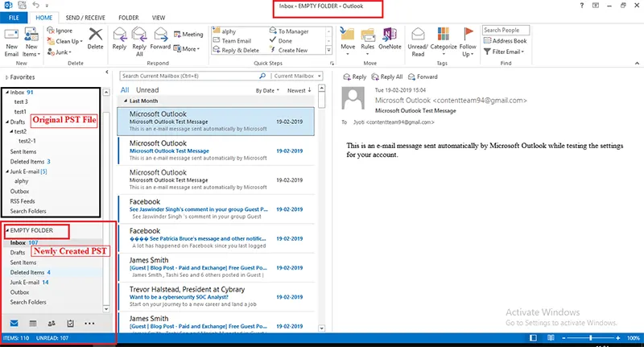Screen dimensions: 644x347
Task: Open the Move folder icon menu
Action: click(348, 35)
